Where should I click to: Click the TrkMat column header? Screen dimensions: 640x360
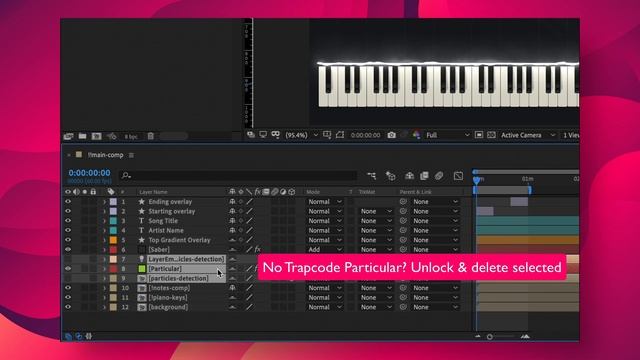point(367,192)
